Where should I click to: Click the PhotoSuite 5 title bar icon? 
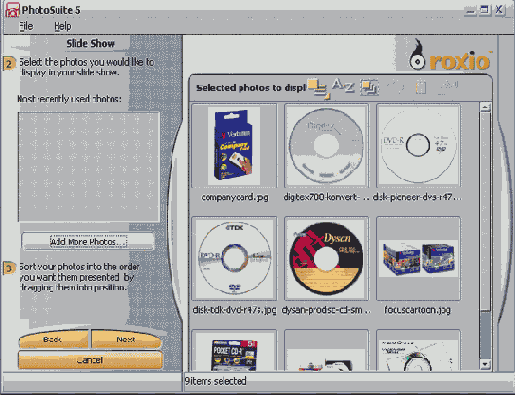coord(12,10)
